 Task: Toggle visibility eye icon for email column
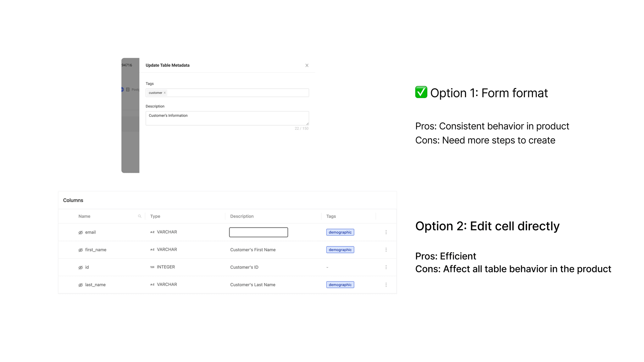click(80, 233)
